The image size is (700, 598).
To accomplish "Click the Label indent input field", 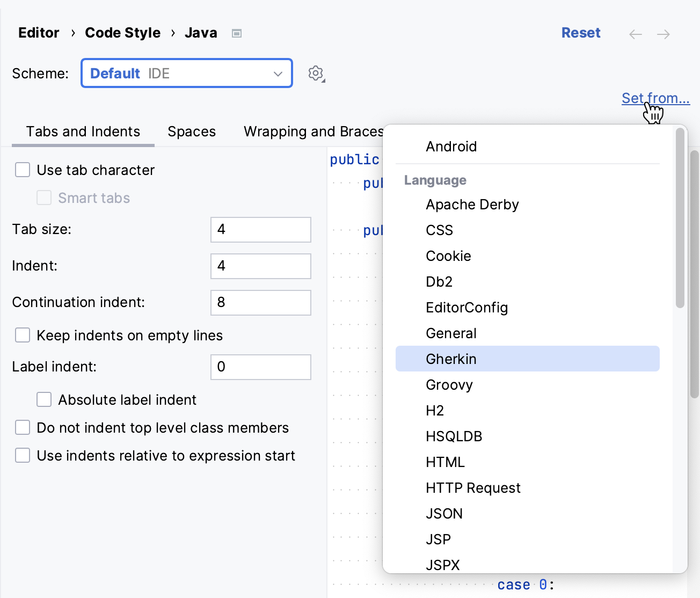I will pos(260,367).
